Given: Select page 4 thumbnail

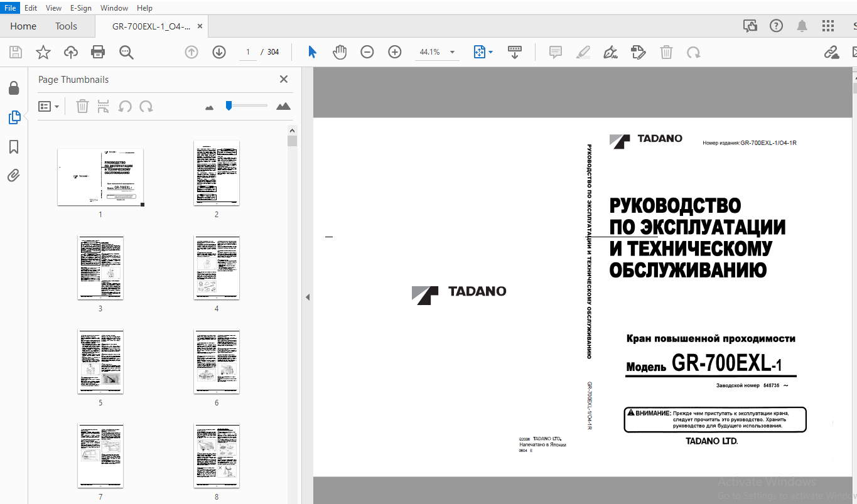Looking at the screenshot, I should click(x=217, y=267).
